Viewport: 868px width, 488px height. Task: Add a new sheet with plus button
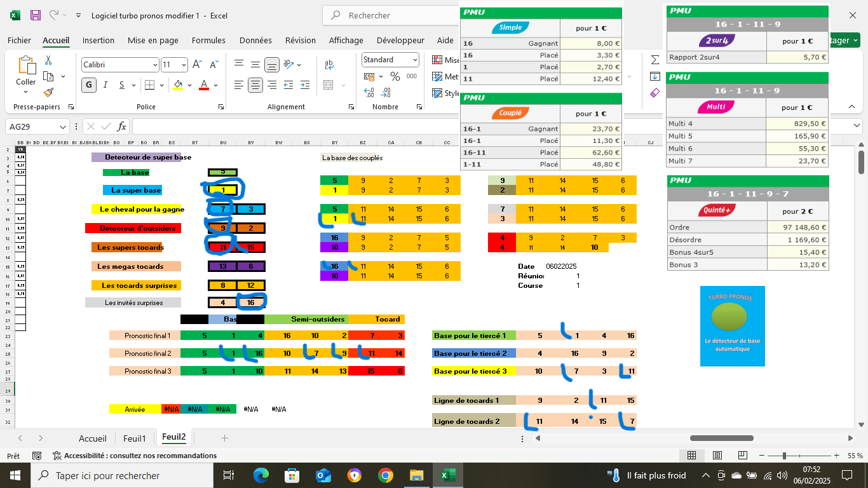click(x=224, y=438)
